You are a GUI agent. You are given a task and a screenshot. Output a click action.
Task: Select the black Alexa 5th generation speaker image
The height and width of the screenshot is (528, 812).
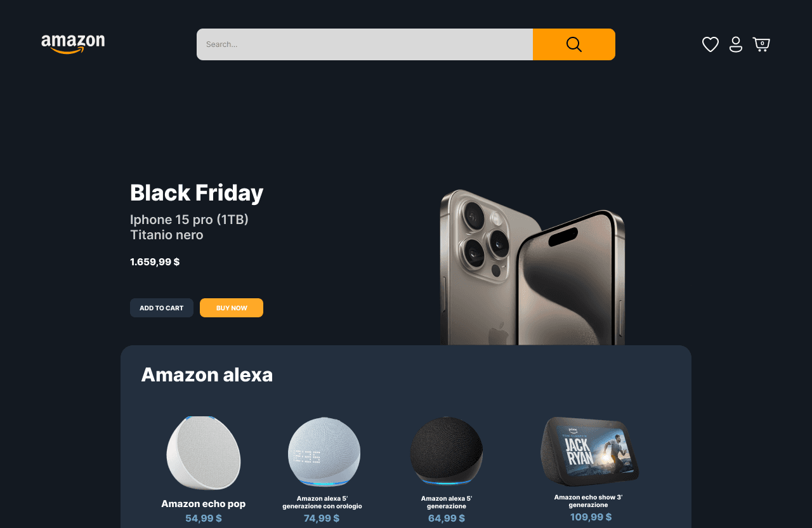coord(447,451)
